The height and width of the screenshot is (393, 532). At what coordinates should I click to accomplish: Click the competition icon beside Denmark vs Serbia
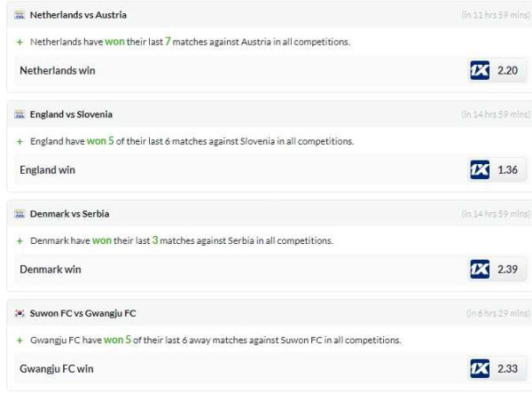[x=20, y=214]
